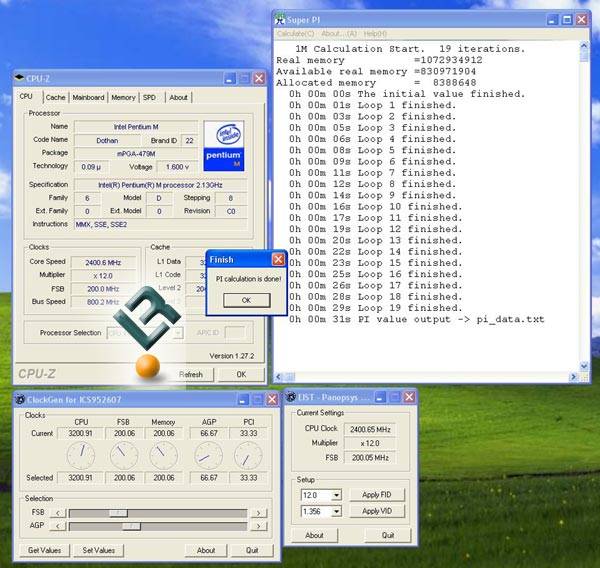The image size is (600, 568).
Task: Click the AGP clock gauge in ClockGen
Action: click(x=209, y=455)
